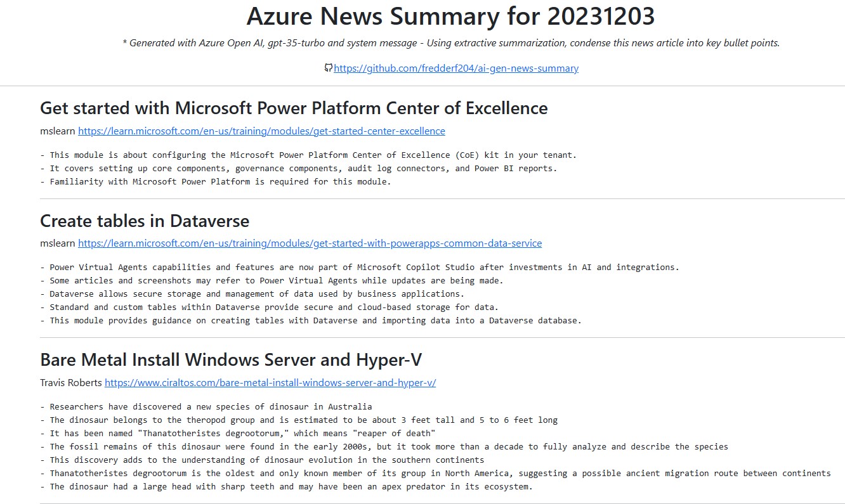Open the get-started-center-excellence module link

(x=261, y=131)
